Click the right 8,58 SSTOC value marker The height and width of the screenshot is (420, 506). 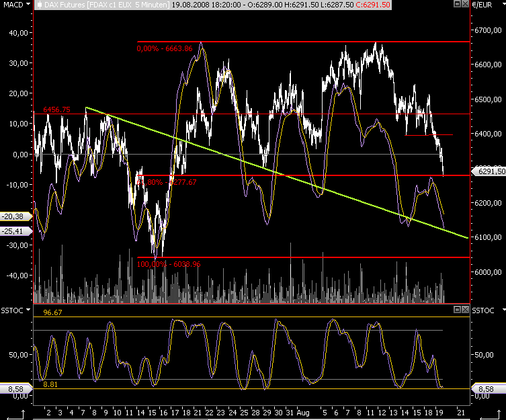[x=489, y=389]
